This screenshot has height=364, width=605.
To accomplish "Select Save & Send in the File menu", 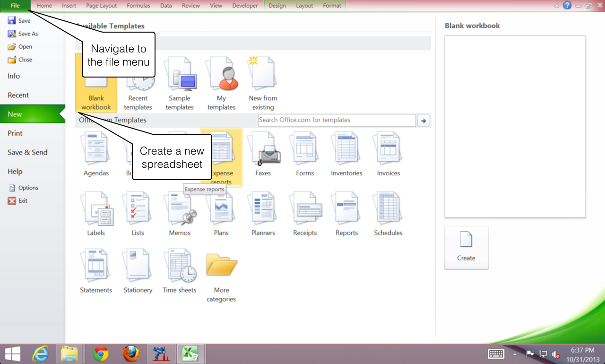I will [27, 152].
